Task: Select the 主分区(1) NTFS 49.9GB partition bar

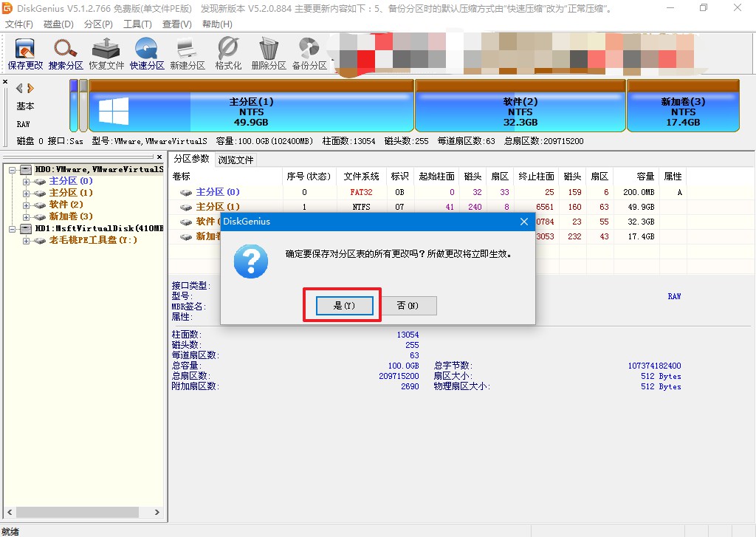Action: 251,106
